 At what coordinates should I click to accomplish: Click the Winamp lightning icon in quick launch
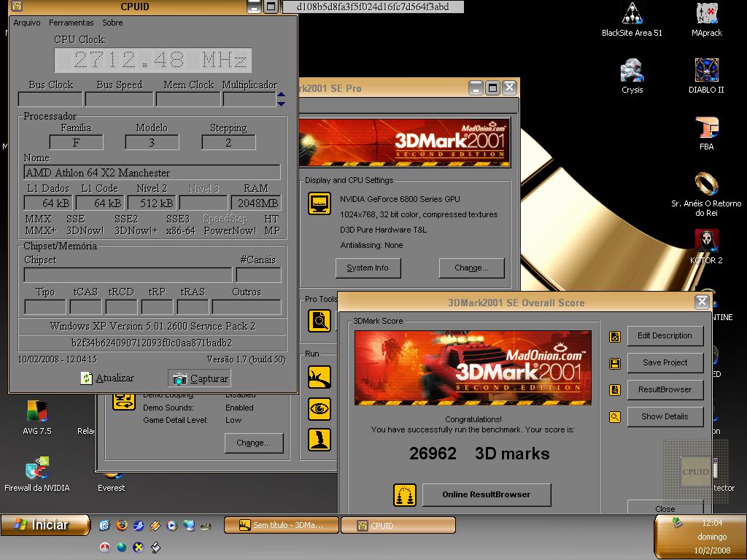pyautogui.click(x=155, y=526)
